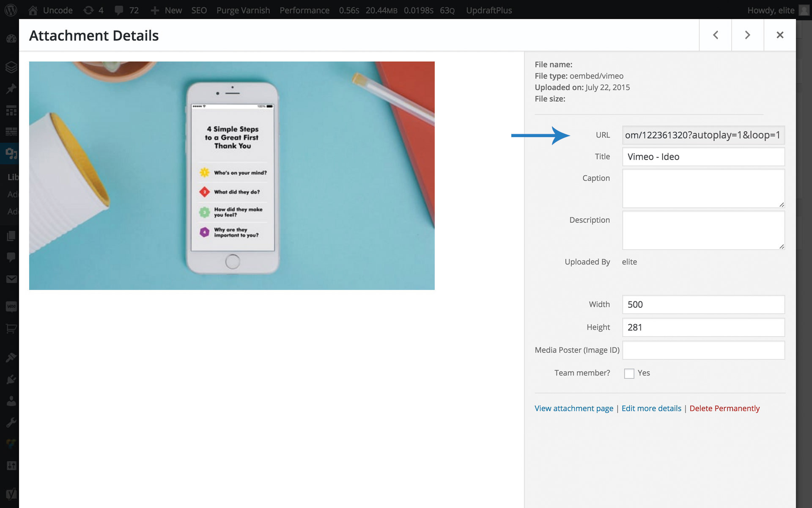Click the UpdraftPlus menu item in toolbar
Image resolution: width=812 pixels, height=508 pixels.
pos(489,10)
